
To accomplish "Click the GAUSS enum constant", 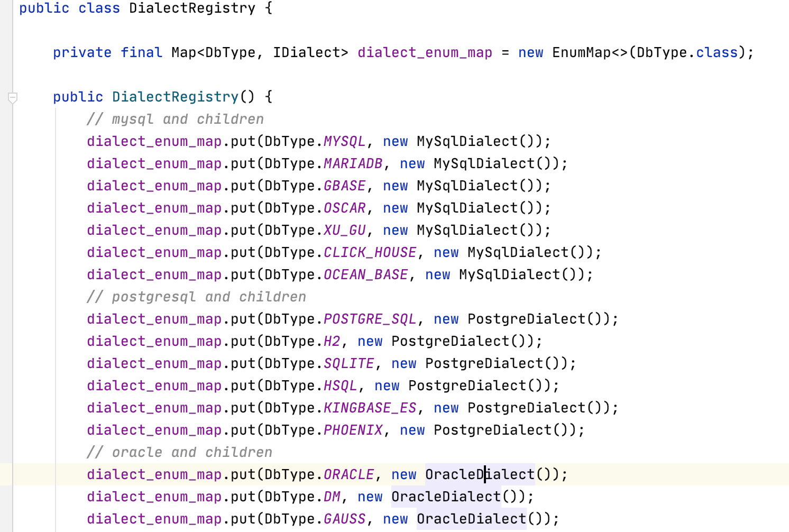I will 344,519.
